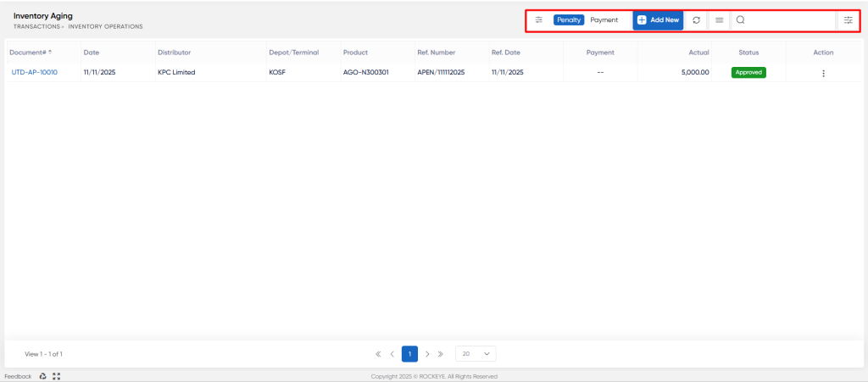The width and height of the screenshot is (868, 382).
Task: Click the Actual column header
Action: coord(698,53)
